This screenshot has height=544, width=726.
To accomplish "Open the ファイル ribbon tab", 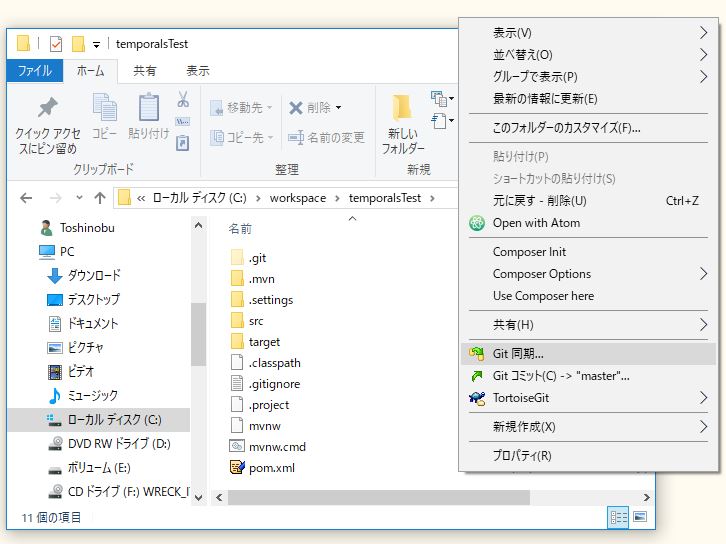I will pos(35,71).
